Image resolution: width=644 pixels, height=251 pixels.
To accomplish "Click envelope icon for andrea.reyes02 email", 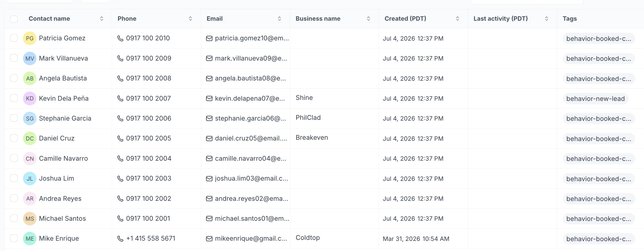I will [209, 199].
